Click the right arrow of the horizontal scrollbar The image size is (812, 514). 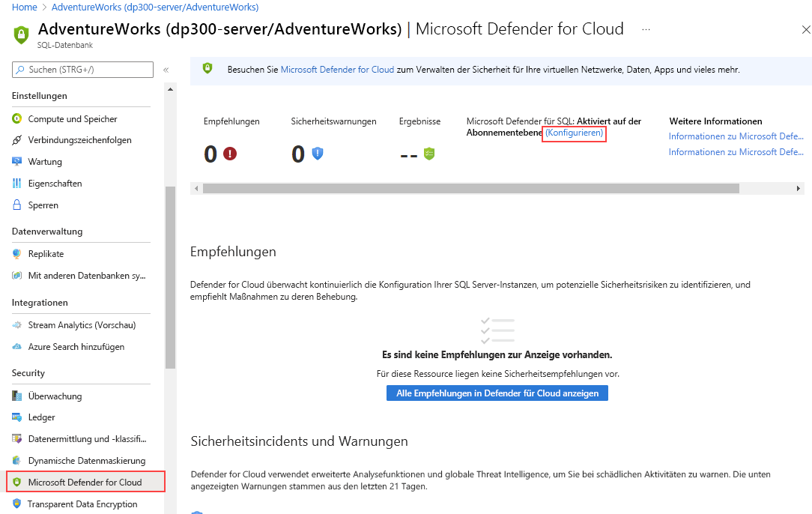pos(798,189)
